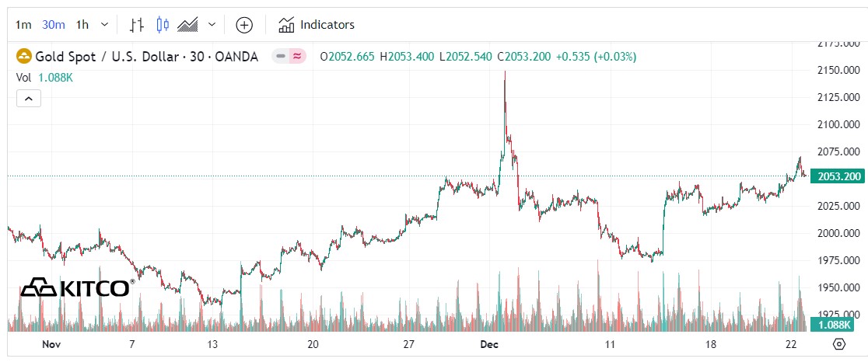Image resolution: width=868 pixels, height=362 pixels.
Task: Collapse the indicator legend with chevron button
Action: tap(28, 98)
